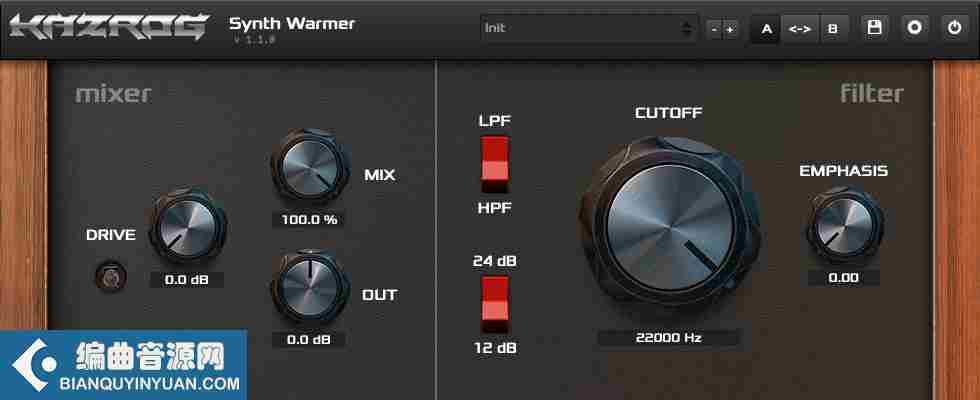Click the MIX knob
Viewport: 980px width, 400px height.
coord(310,166)
